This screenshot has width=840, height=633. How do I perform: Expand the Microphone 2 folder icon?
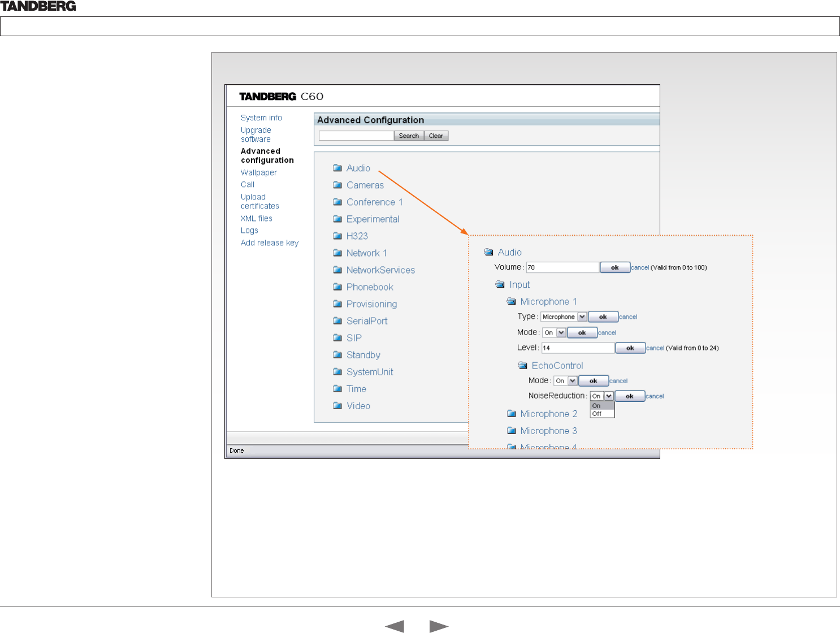[x=512, y=414]
